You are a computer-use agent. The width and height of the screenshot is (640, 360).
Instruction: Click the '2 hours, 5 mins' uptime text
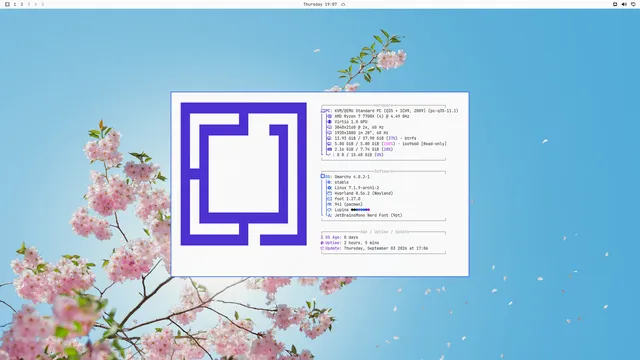[x=361, y=243]
